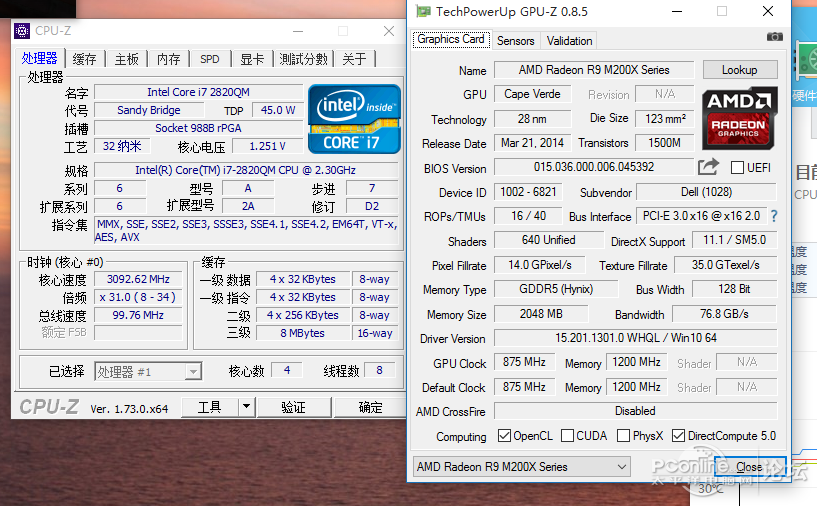This screenshot has height=506, width=817.
Task: Click the Memory Size value 2048 MB
Action: point(541,314)
